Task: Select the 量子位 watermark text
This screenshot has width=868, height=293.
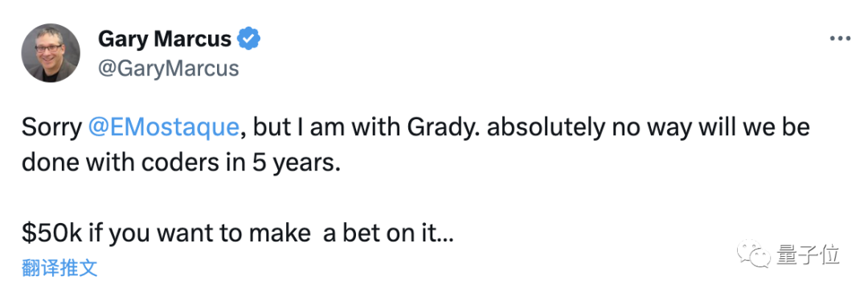Action: coord(808,255)
